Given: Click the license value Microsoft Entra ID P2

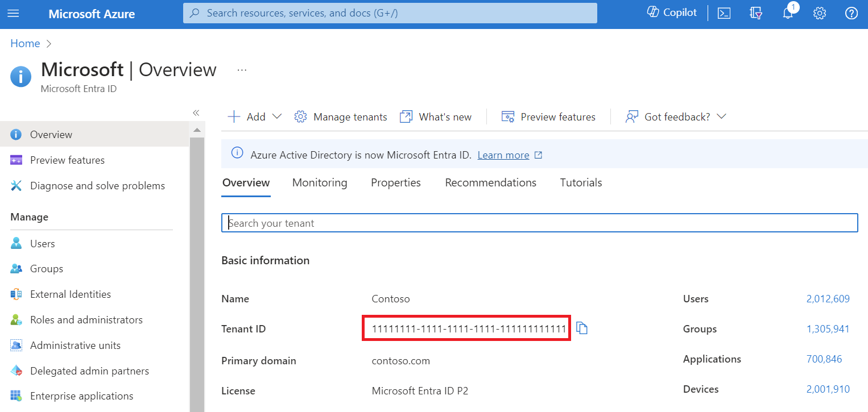Looking at the screenshot, I should [420, 391].
